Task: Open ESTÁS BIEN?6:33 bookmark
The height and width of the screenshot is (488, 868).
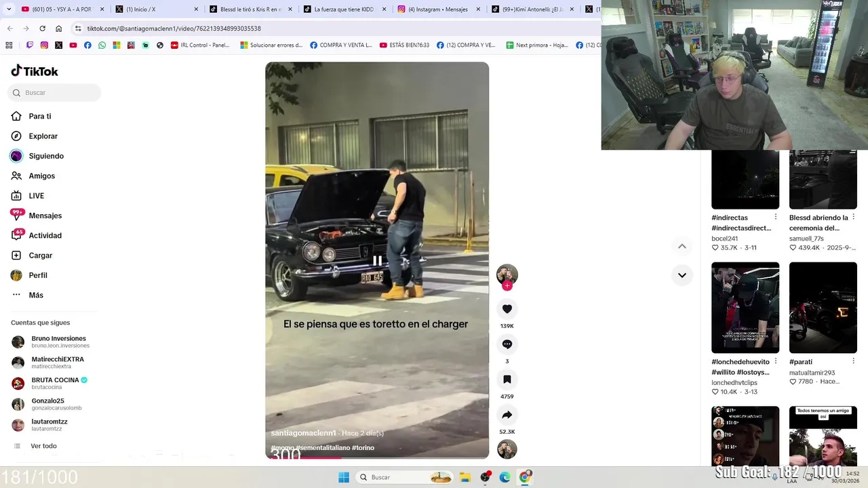Action: point(404,45)
